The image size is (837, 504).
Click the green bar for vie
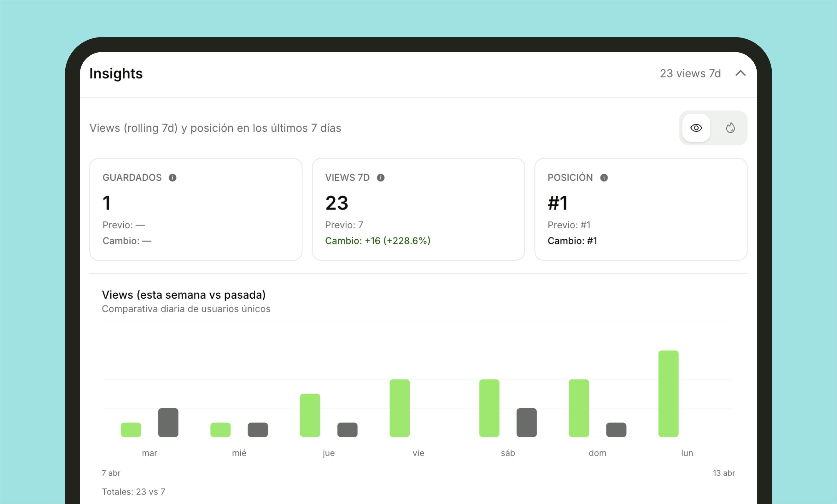[x=400, y=408]
